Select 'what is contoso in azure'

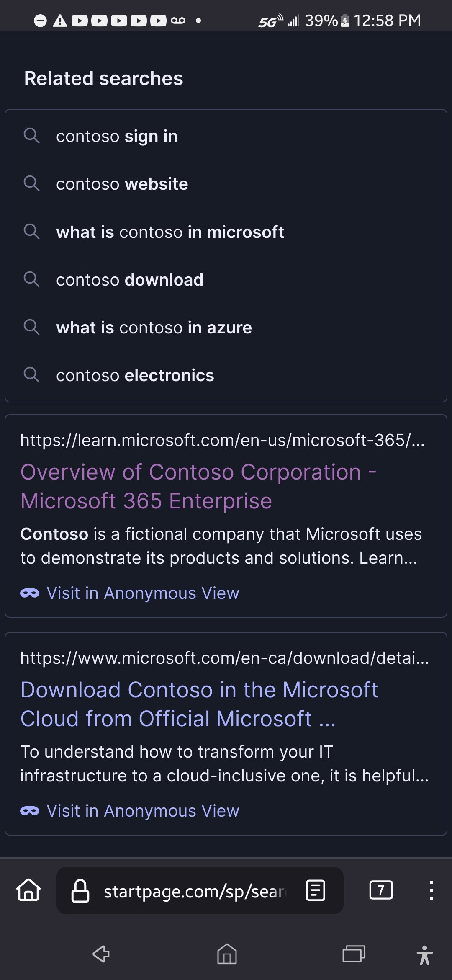154,328
